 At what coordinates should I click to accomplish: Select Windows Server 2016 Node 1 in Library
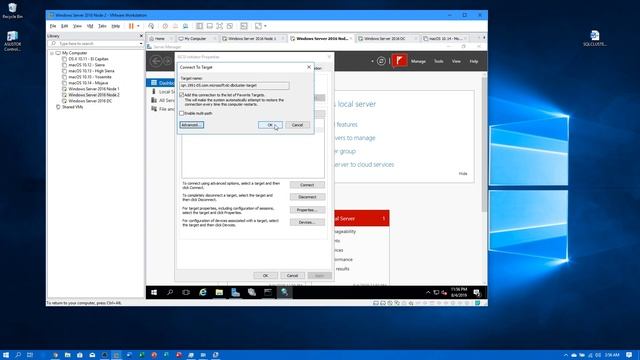(x=93, y=89)
